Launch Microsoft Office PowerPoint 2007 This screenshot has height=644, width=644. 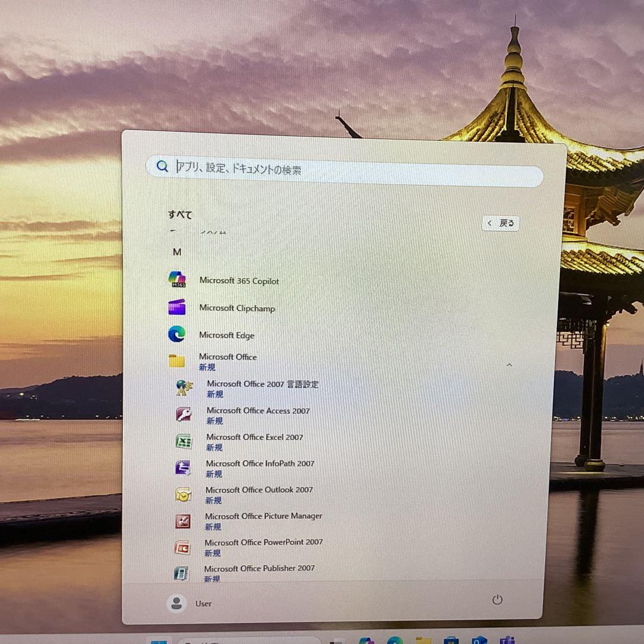click(264, 542)
